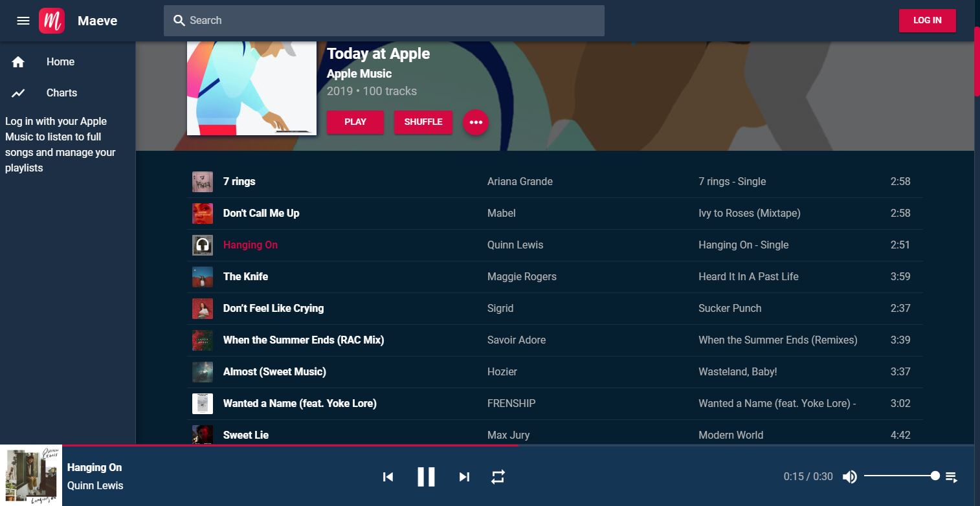Play the track Don't Feel Like Crying
980x506 pixels.
coord(273,309)
